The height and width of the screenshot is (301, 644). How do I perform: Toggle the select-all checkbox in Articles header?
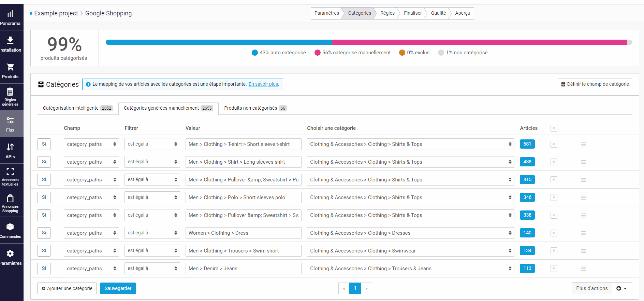click(x=554, y=128)
